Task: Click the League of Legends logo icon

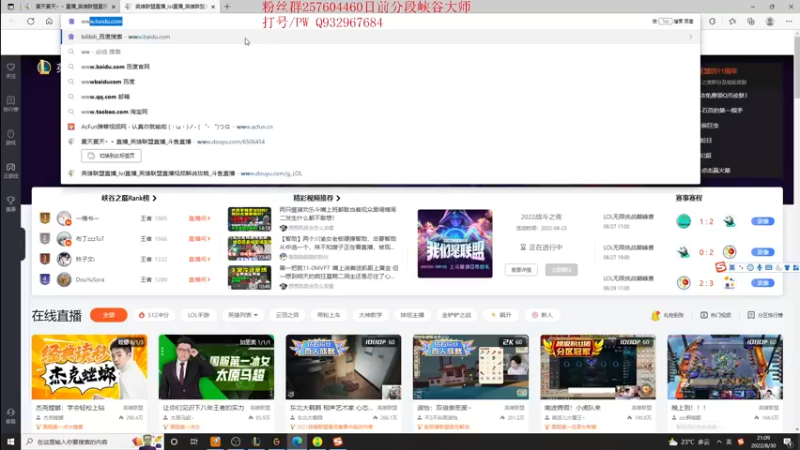Action: click(x=44, y=67)
